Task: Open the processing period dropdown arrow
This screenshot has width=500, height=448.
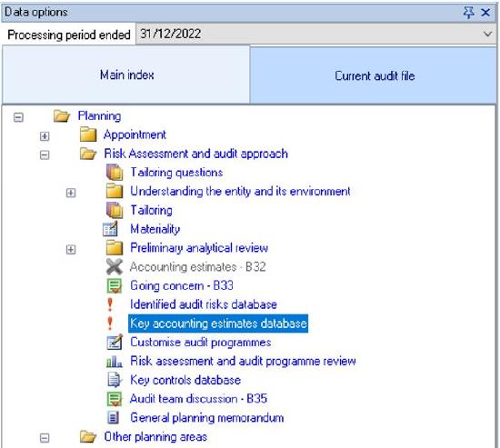Action: pos(487,34)
